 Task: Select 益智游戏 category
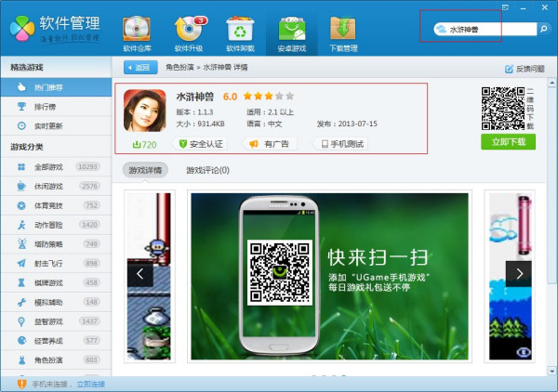pyautogui.click(x=56, y=321)
